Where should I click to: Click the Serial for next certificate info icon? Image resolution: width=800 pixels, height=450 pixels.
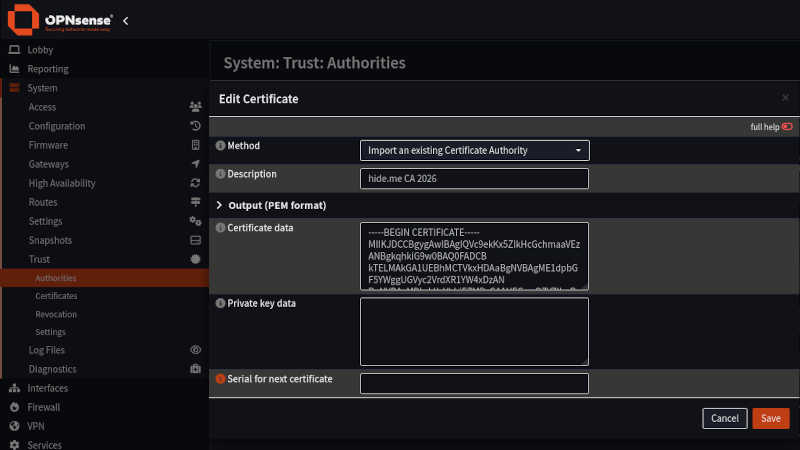click(x=220, y=379)
